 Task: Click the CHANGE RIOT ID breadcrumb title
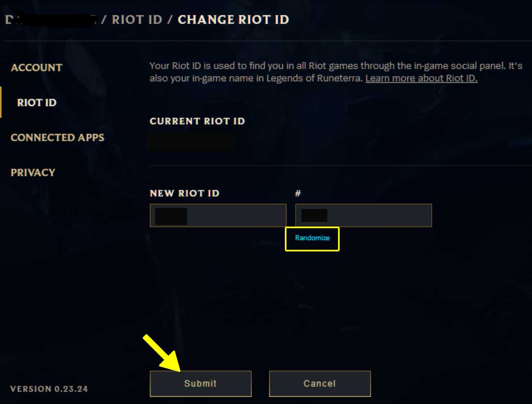(x=234, y=20)
